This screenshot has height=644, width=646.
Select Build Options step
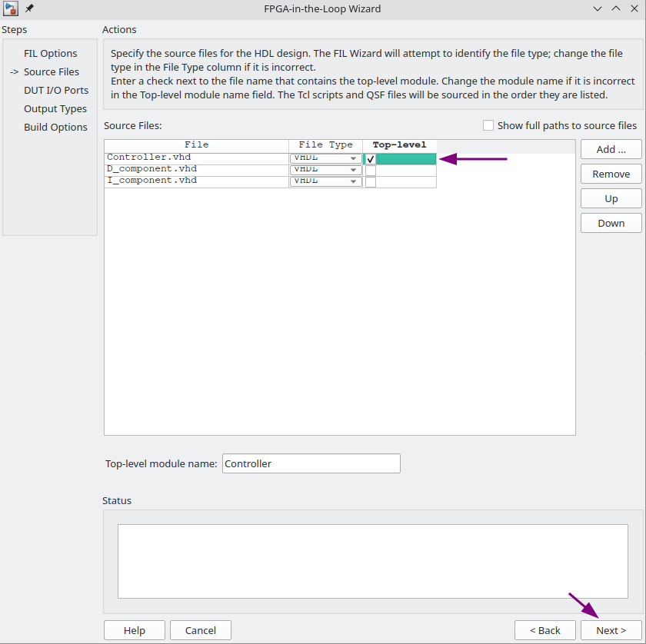(55, 128)
